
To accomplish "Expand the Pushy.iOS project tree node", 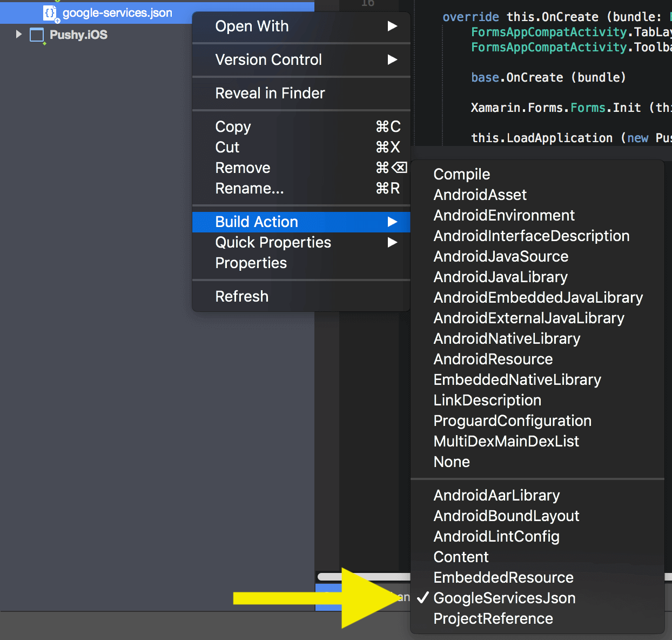I will click(19, 35).
